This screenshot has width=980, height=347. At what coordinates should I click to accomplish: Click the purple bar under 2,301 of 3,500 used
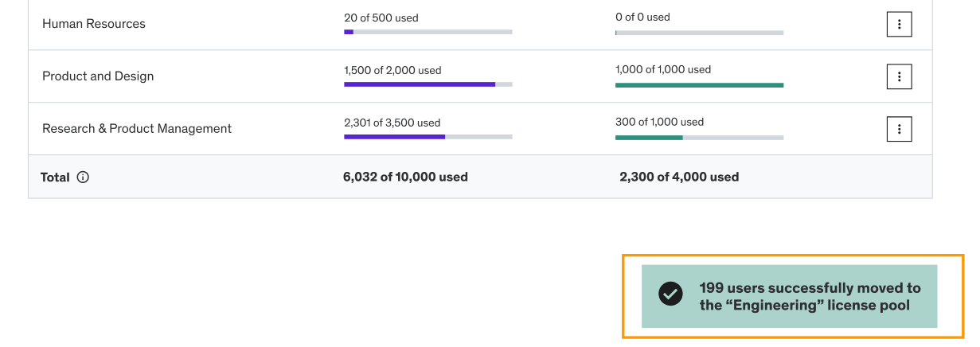428,137
